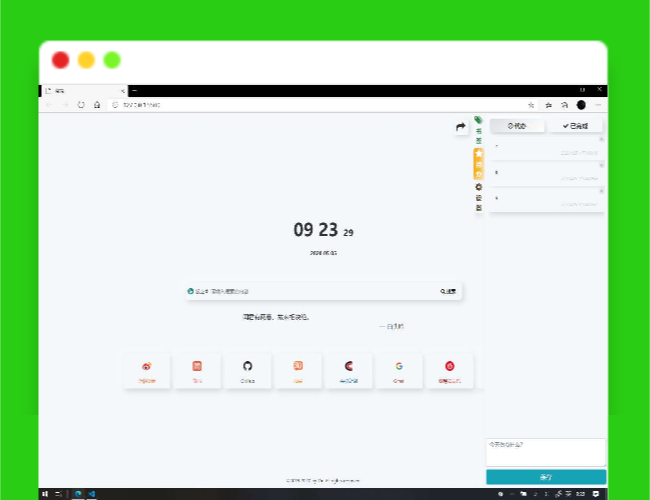Open the Weibo shortcut tile
The height and width of the screenshot is (500, 650).
pos(147,370)
